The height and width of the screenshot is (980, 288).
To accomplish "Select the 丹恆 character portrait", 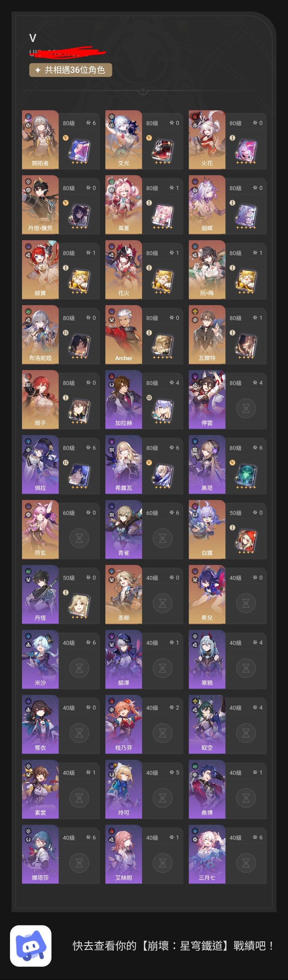I will point(40,595).
